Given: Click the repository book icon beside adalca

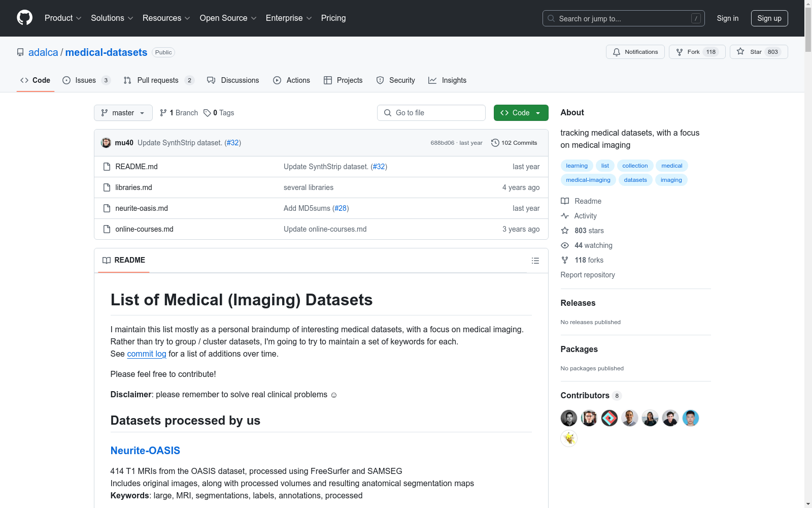Looking at the screenshot, I should pyautogui.click(x=20, y=52).
